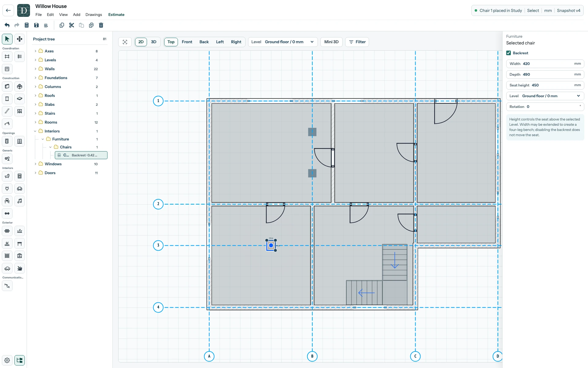Pick the music note tool
Viewport: 588px width, 368px height.
pyautogui.click(x=20, y=201)
